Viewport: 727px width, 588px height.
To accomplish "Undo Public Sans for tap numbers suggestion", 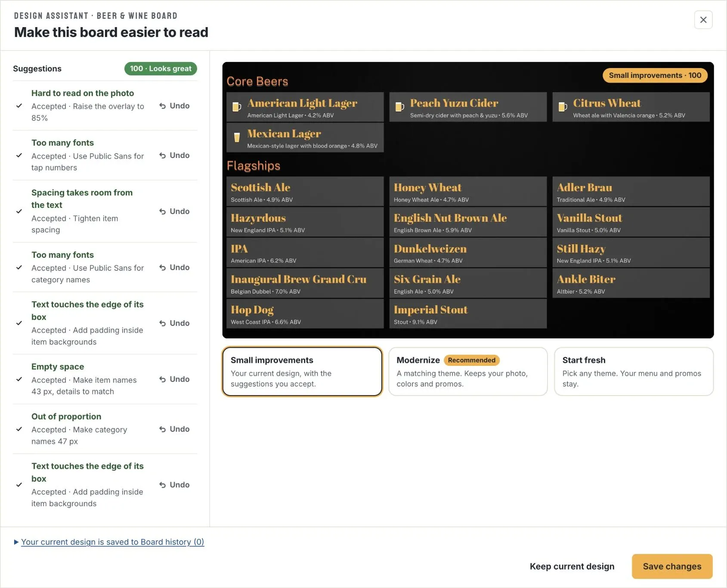I will (x=174, y=155).
